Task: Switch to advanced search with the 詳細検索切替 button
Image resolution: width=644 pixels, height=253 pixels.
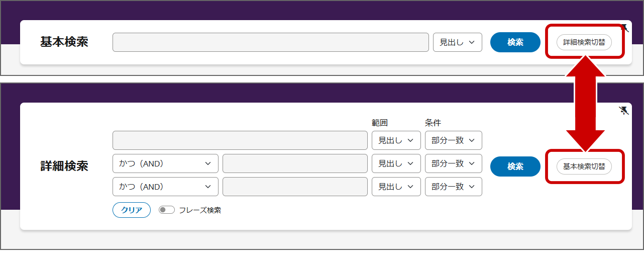Action: click(584, 42)
